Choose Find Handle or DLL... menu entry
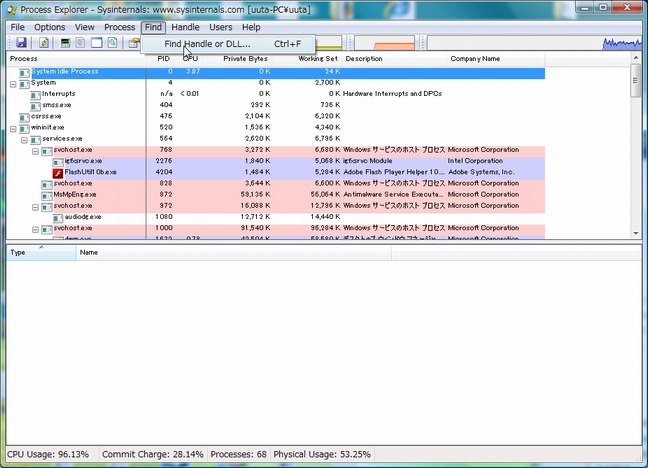The image size is (648, 468). coord(228,44)
